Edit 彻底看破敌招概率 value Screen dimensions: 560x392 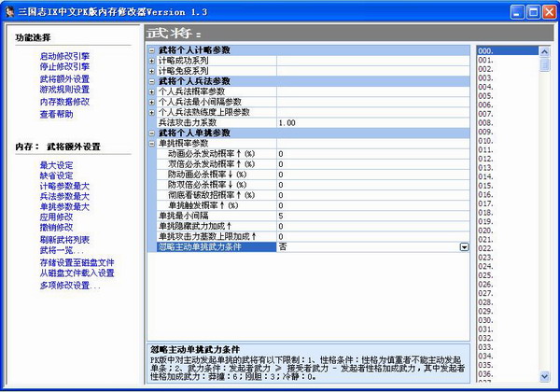[372, 195]
